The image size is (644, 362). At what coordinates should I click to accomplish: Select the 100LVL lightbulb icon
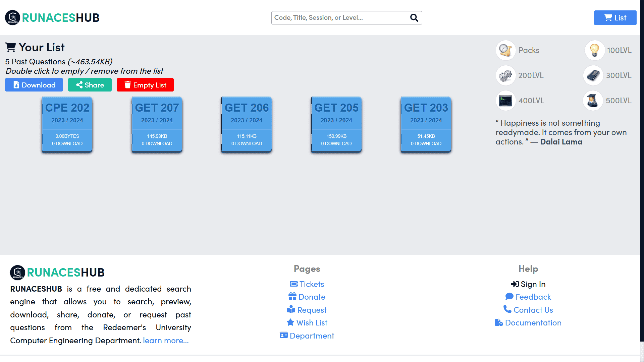(595, 50)
